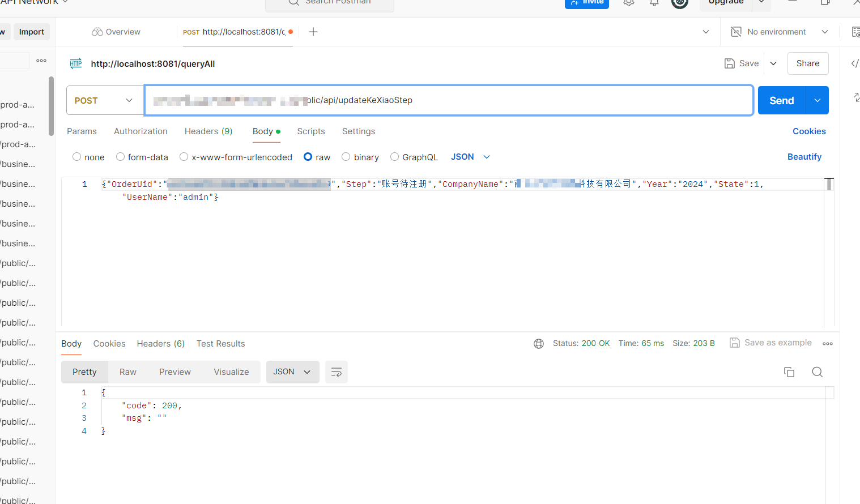Image resolution: width=860 pixels, height=504 pixels.
Task: Click the Import button
Action: tap(32, 32)
